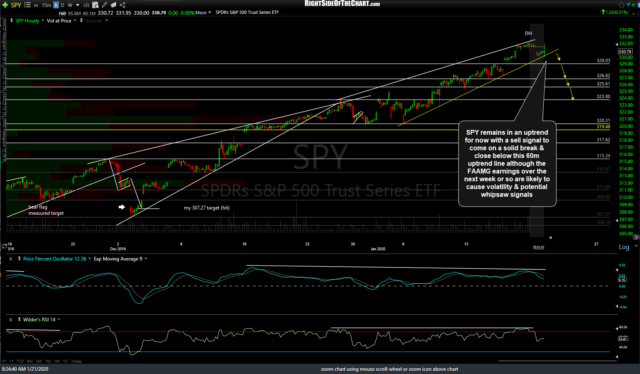Click the small marker arrow on time axis
This screenshot has height=374, width=640.
[550, 237]
